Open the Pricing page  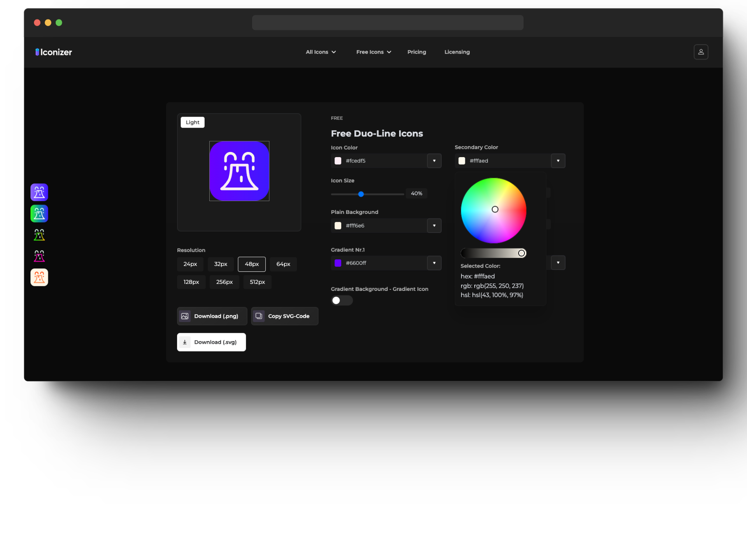pyautogui.click(x=417, y=52)
